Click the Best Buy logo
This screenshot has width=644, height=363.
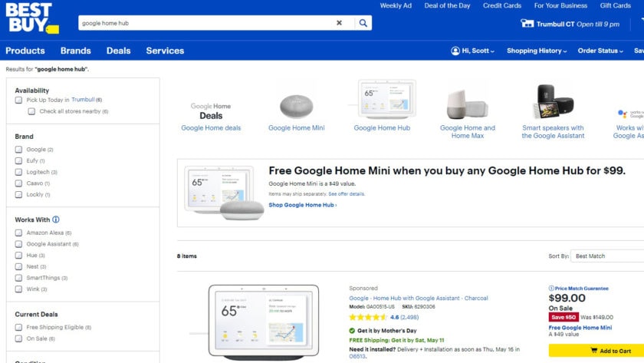click(x=31, y=18)
